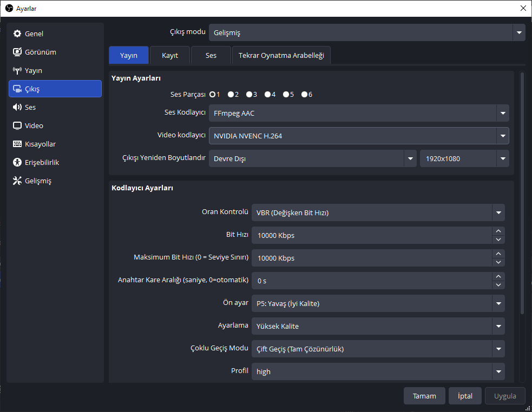Image resolution: width=532 pixels, height=412 pixels.
Task: Click the Tamam button
Action: [x=424, y=396]
